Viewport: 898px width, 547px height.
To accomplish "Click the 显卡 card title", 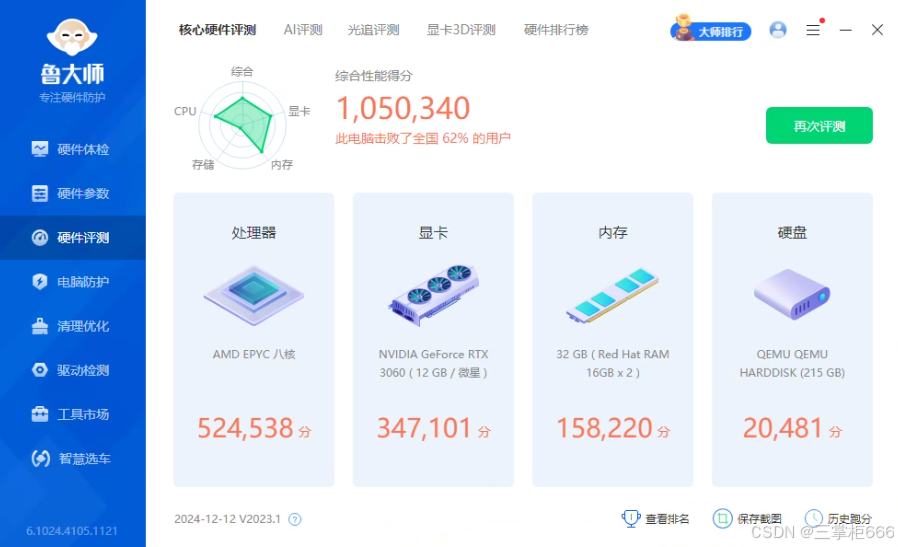I will point(434,233).
